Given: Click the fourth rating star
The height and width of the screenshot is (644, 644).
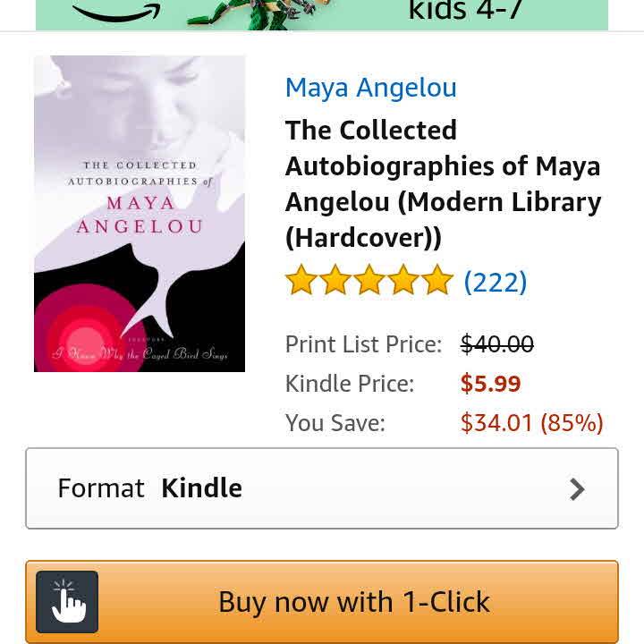Looking at the screenshot, I should tap(403, 281).
